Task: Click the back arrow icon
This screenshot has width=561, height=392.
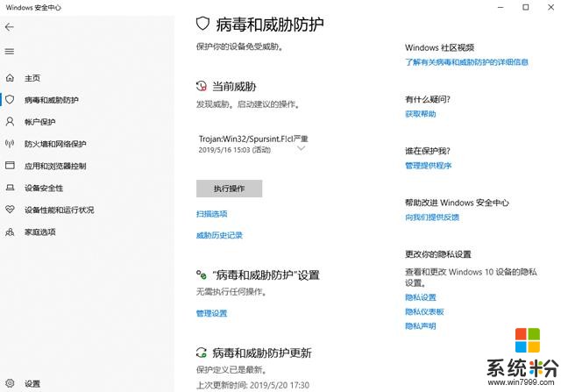Action: pos(10,27)
